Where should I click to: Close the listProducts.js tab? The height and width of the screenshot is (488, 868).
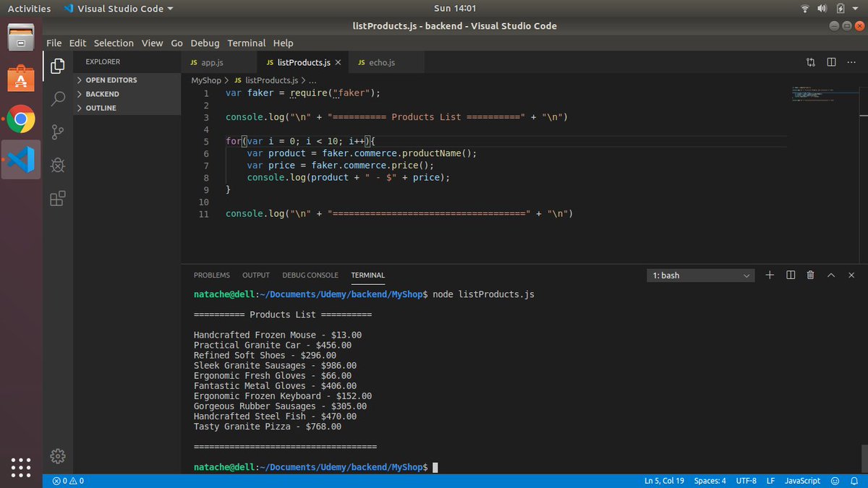[x=338, y=63]
